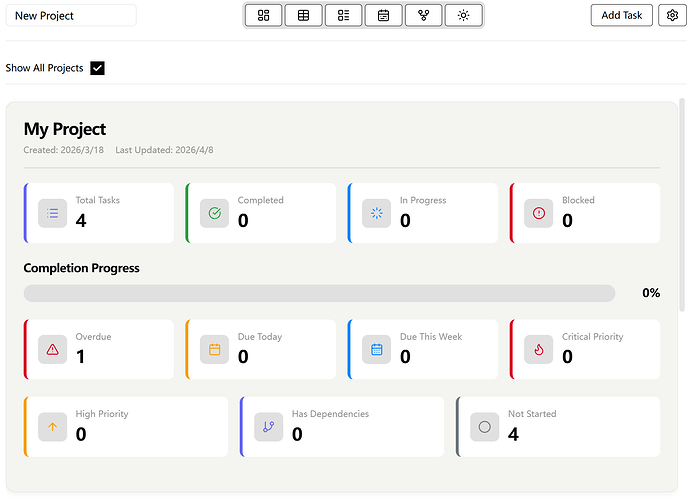Open settings with the gear icon
The width and height of the screenshot is (688, 500).
click(672, 15)
